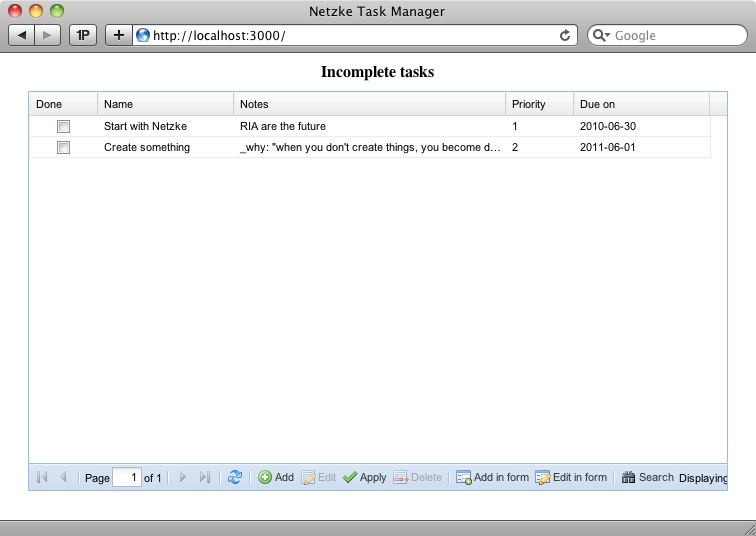Click the Add record button

pyautogui.click(x=276, y=478)
